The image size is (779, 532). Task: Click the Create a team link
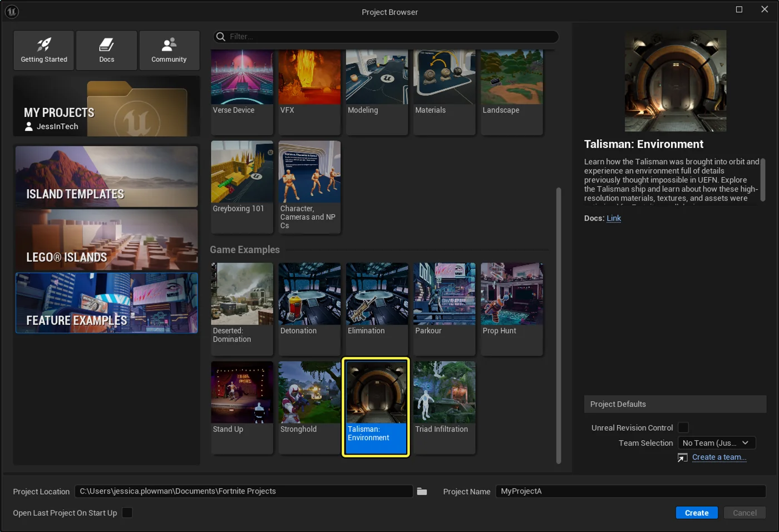click(719, 457)
